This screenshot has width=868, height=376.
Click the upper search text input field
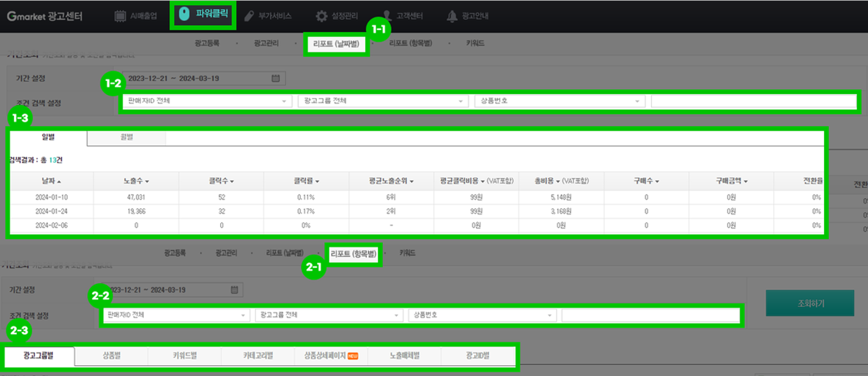coord(754,101)
